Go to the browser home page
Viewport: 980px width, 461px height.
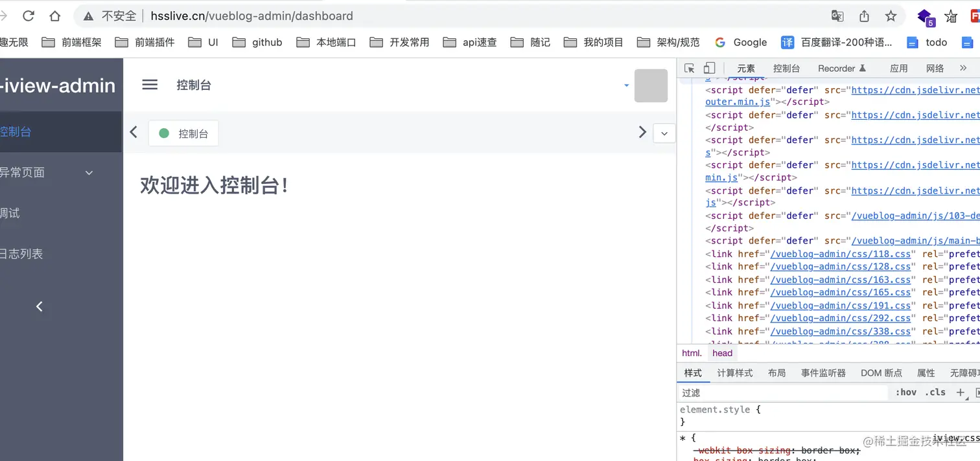[55, 16]
